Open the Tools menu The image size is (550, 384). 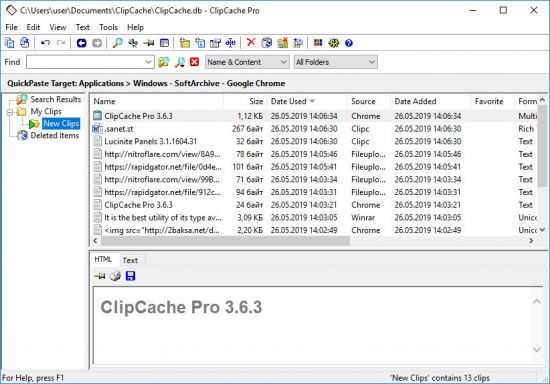coord(108,27)
